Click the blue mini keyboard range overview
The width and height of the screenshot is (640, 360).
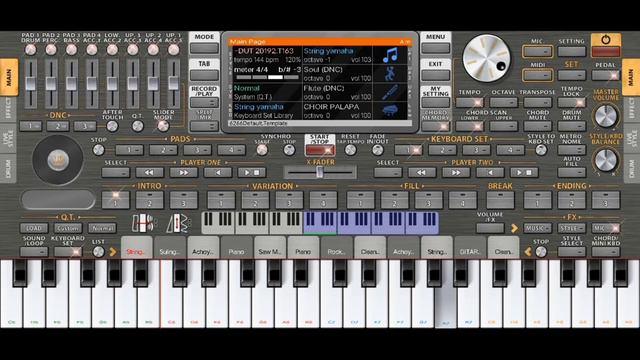coord(371,223)
